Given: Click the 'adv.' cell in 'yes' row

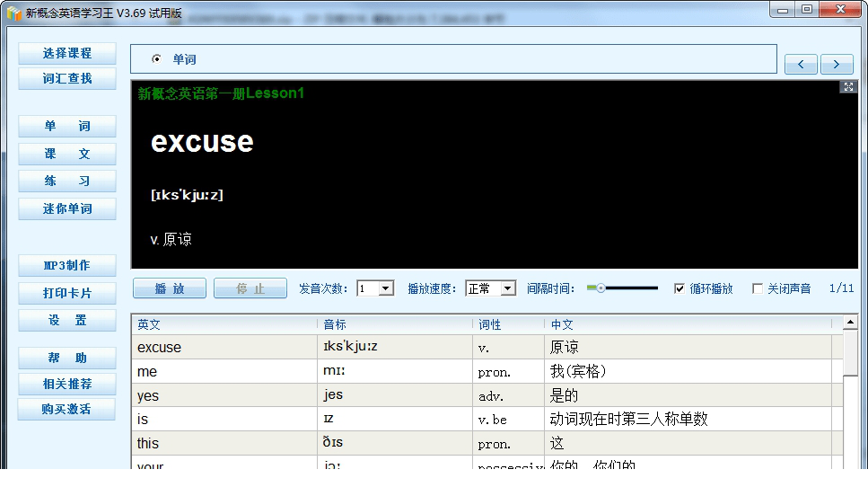Looking at the screenshot, I should tap(508, 395).
